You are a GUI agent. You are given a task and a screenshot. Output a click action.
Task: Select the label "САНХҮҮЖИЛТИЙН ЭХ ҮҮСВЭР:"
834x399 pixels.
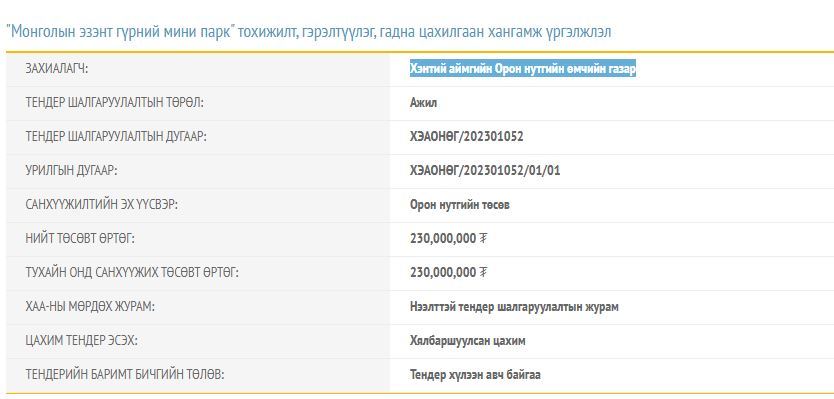click(x=101, y=205)
